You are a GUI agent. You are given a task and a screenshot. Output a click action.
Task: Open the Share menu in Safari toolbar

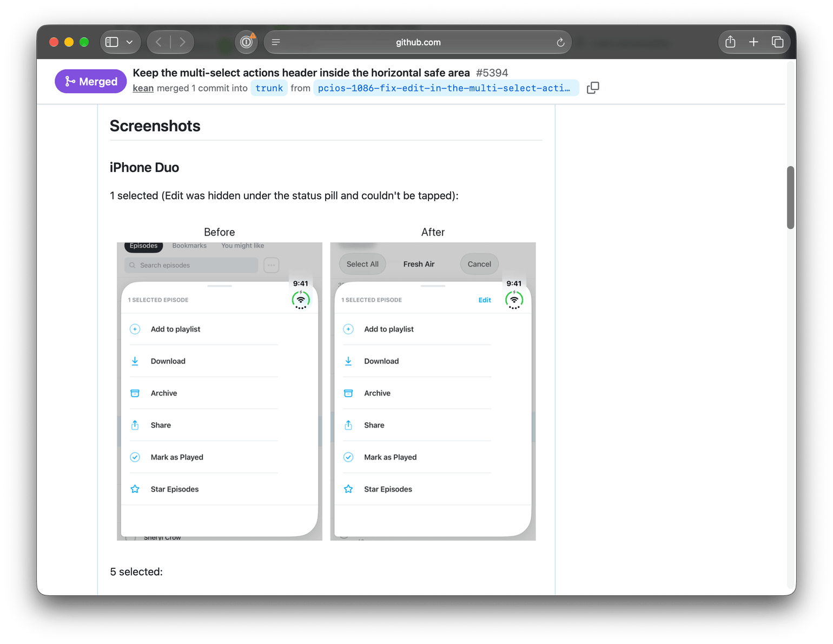coord(730,42)
